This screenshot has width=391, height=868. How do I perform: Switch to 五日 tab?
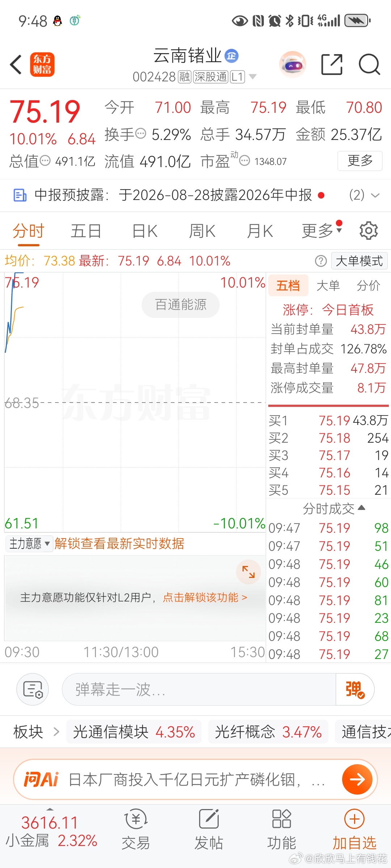pyautogui.click(x=86, y=231)
